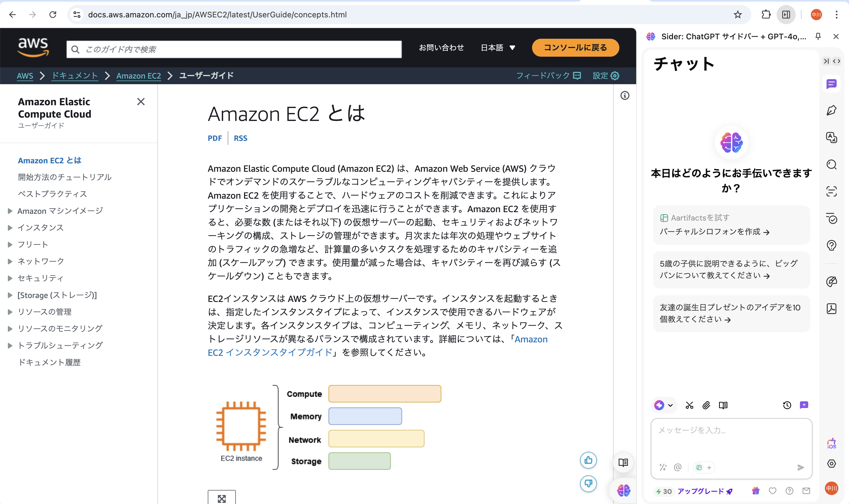Start a new chat with the purple plus icon

[804, 405]
